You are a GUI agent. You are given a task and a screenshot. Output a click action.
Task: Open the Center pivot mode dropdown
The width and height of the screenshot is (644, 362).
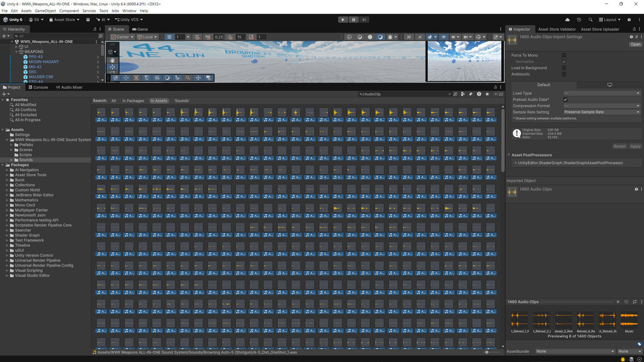122,37
